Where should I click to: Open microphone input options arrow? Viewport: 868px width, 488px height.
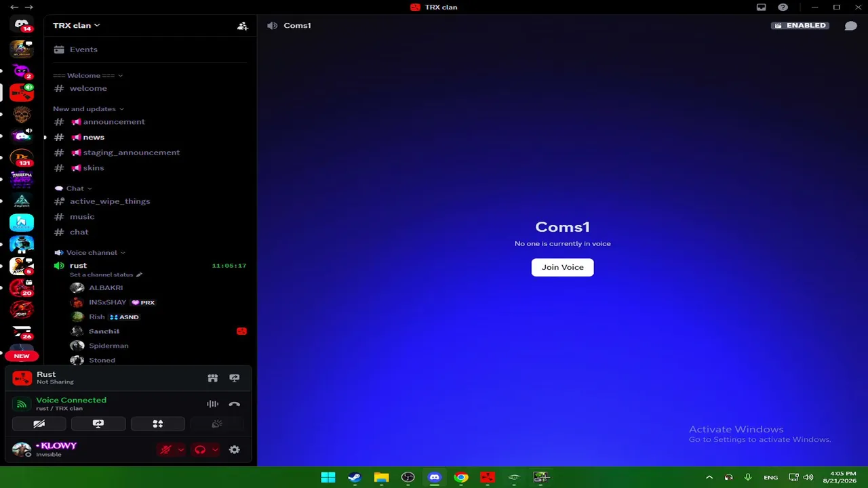click(x=180, y=449)
